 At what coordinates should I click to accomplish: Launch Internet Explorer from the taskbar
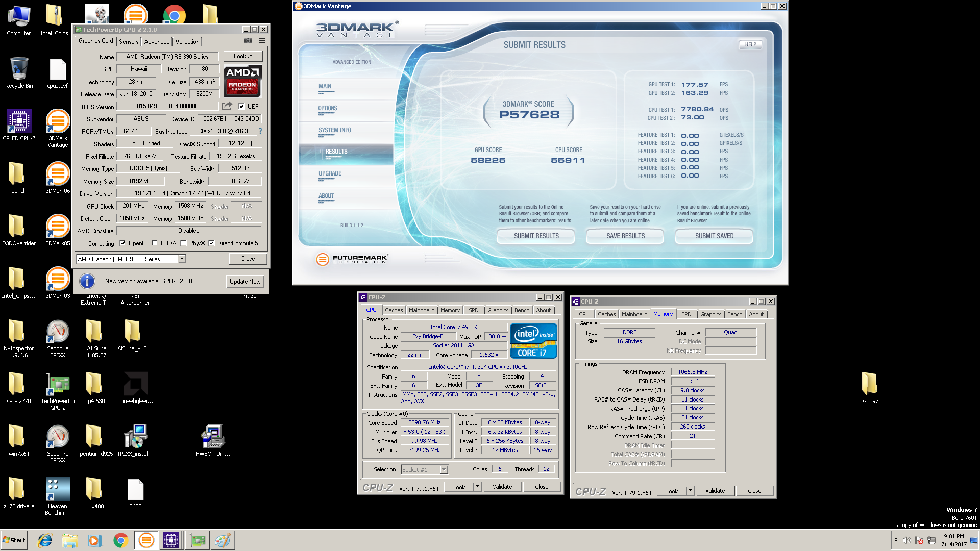click(45, 540)
